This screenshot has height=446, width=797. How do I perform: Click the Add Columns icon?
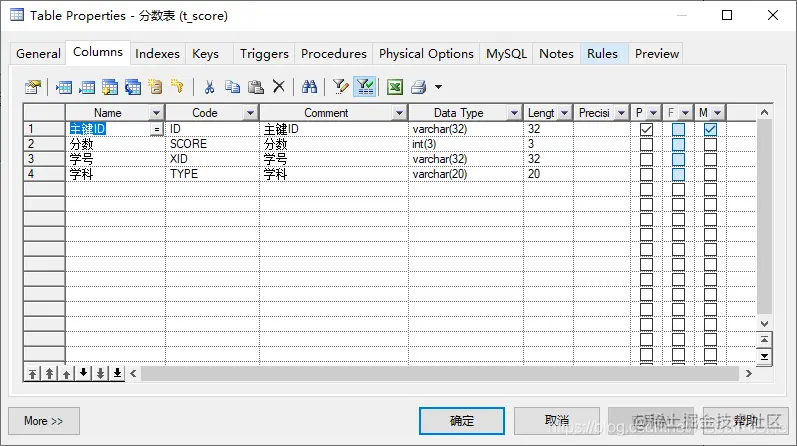(109, 87)
